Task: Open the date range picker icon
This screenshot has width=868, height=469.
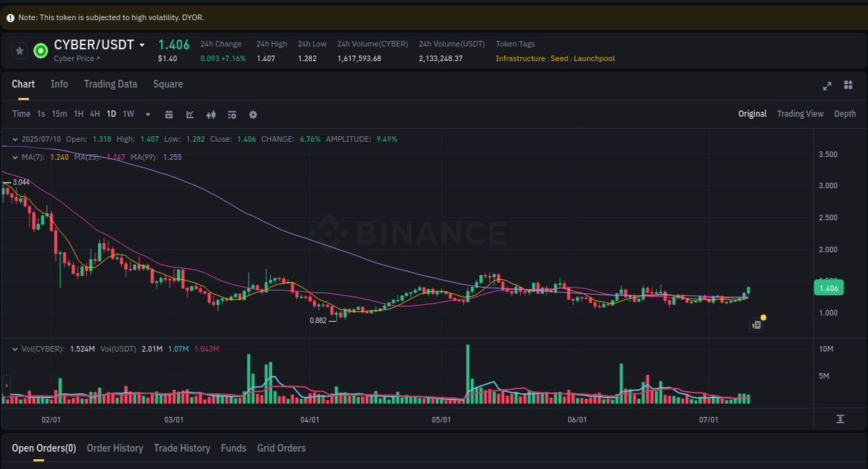Action: coord(169,114)
